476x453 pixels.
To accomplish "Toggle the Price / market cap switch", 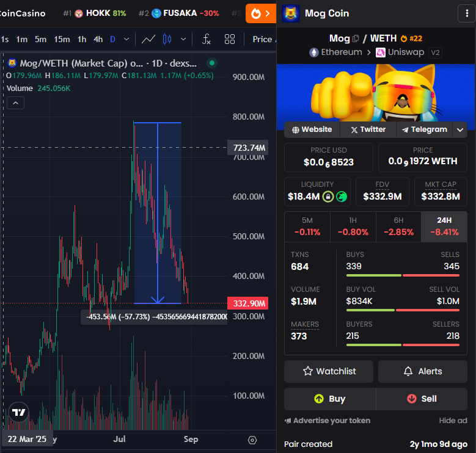I will pos(263,39).
